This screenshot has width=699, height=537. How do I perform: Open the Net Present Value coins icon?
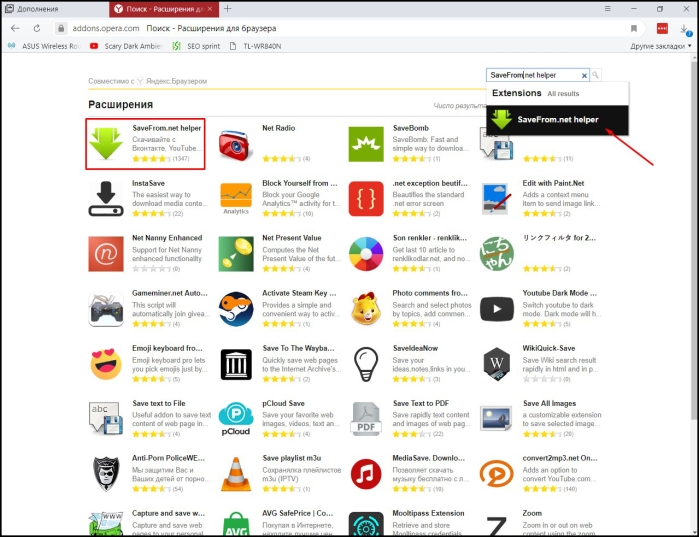click(236, 254)
